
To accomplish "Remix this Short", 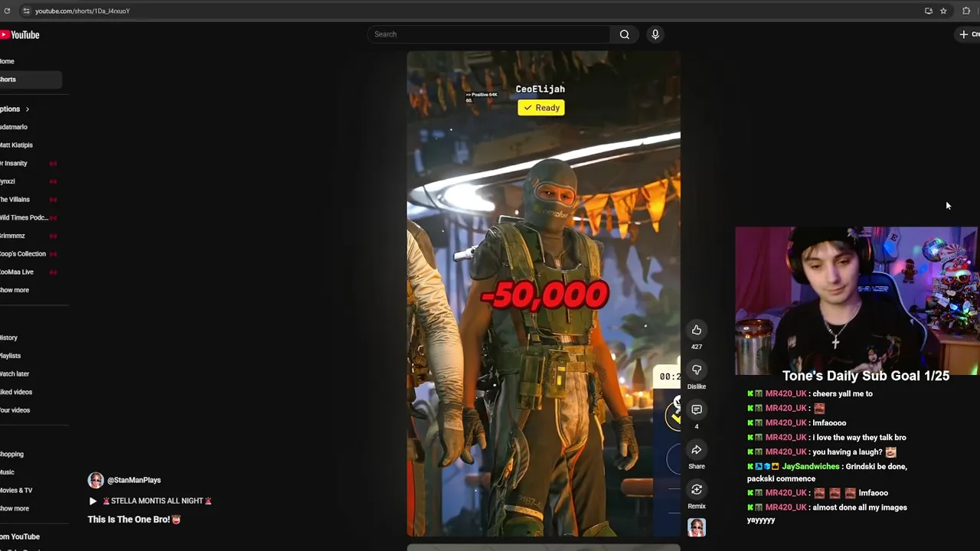I will click(x=697, y=489).
